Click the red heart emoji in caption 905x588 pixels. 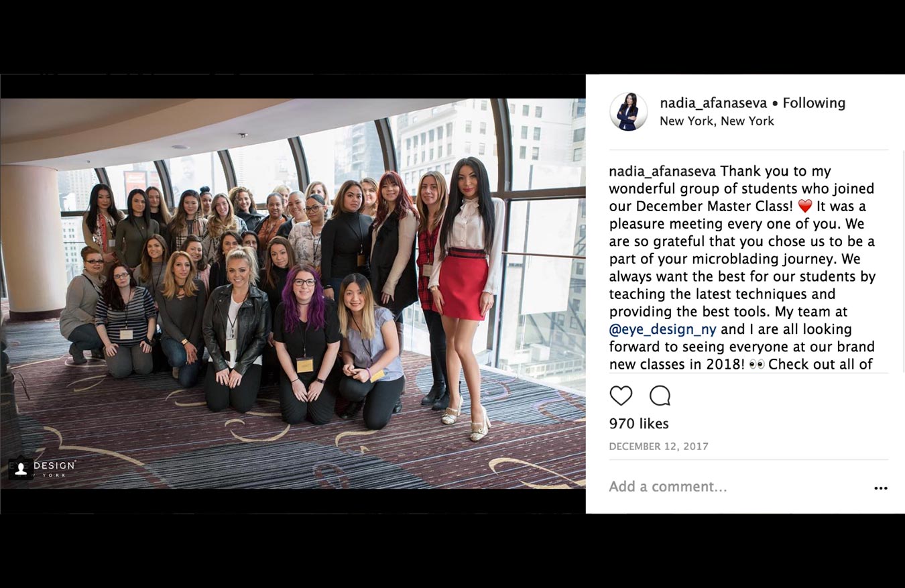[x=805, y=207]
